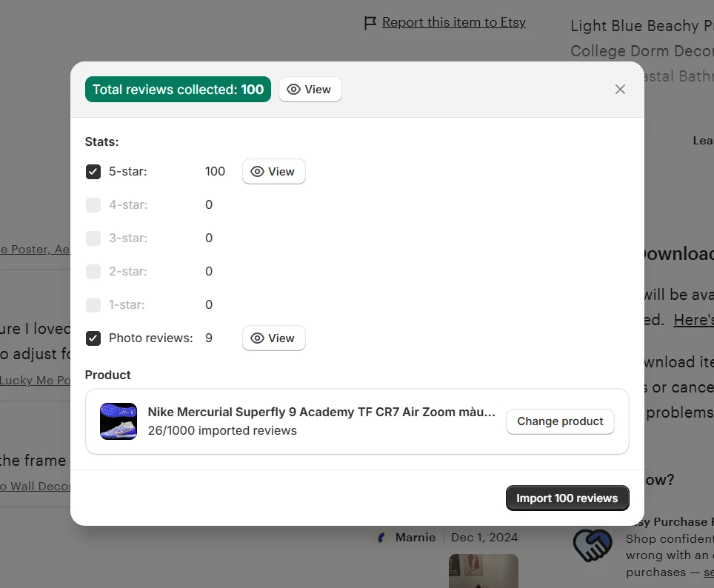The width and height of the screenshot is (714, 588).
Task: Uncheck the 5-star checkbox
Action: pos(93,172)
